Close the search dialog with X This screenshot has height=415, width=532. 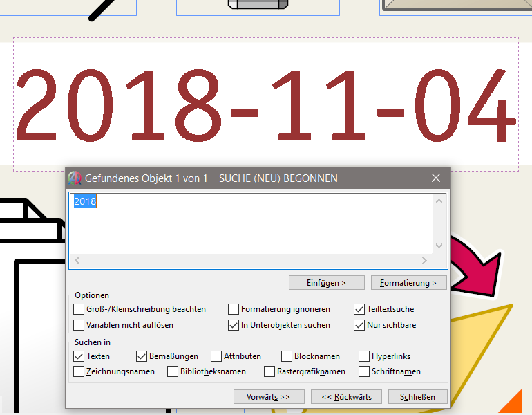[436, 178]
